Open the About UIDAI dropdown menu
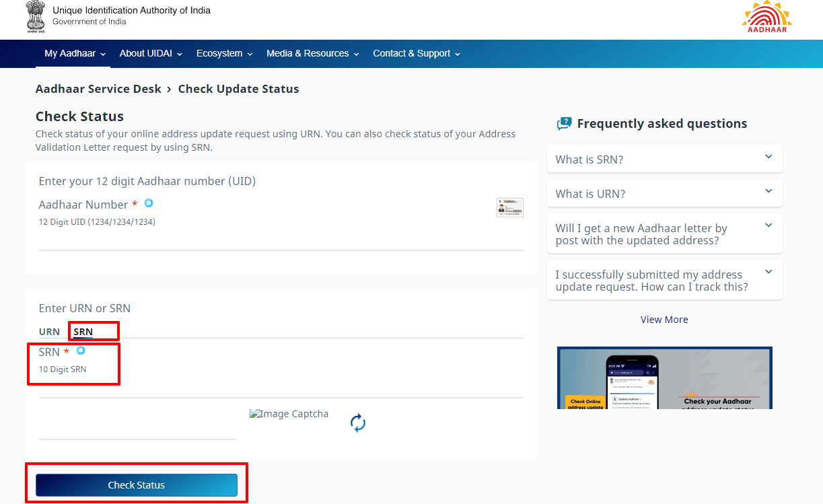823x504 pixels. 151,54
